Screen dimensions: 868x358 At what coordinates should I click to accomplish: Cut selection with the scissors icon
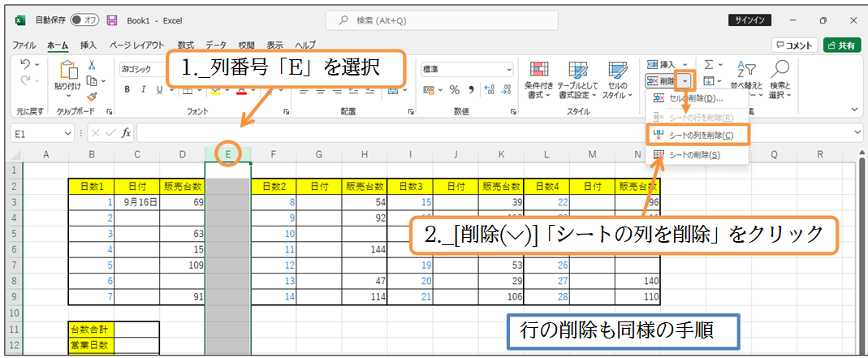tap(92, 65)
